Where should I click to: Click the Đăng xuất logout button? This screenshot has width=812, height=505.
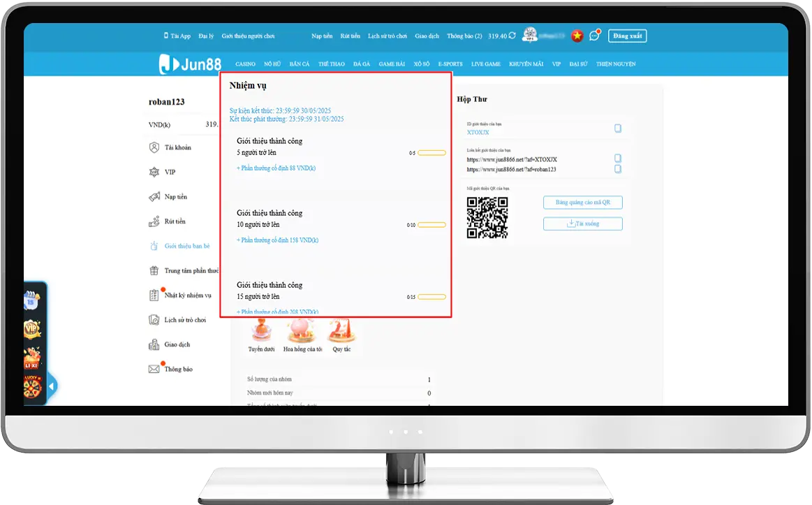click(x=628, y=36)
